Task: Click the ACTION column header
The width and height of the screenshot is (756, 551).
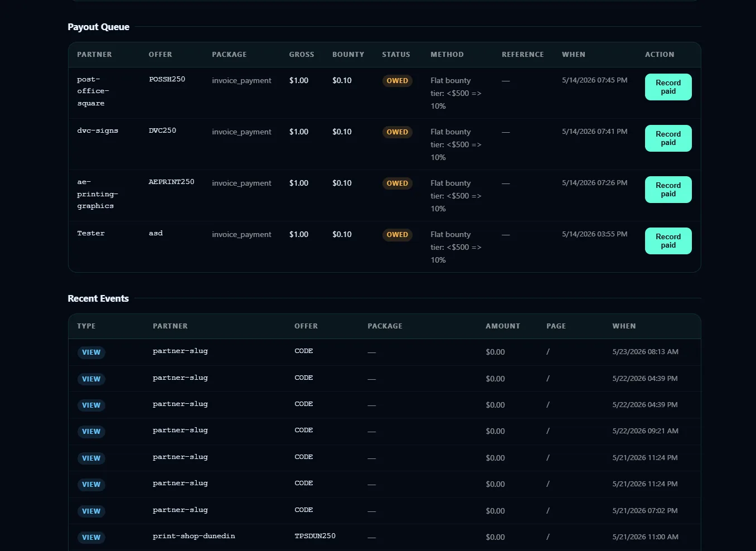Action: pyautogui.click(x=660, y=55)
